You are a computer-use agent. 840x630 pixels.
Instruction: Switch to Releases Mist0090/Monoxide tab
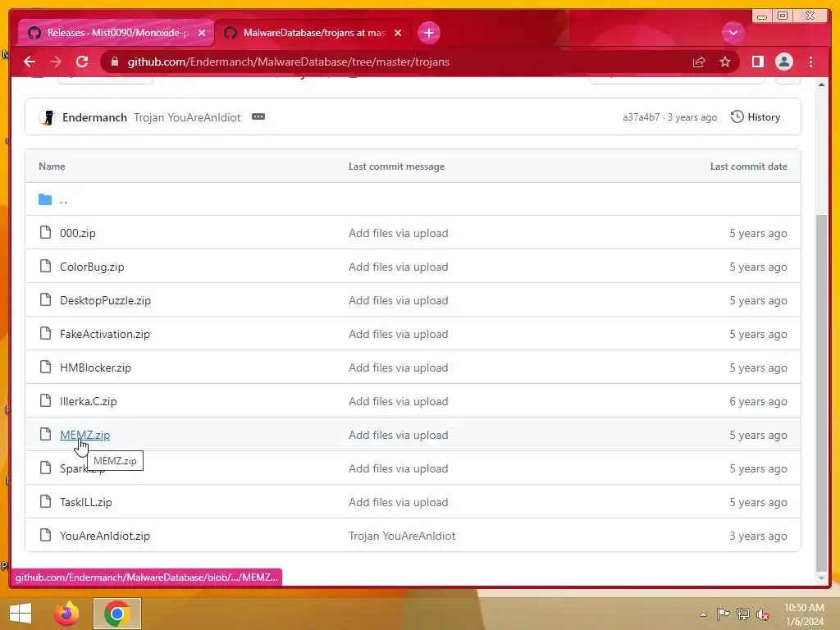coord(115,33)
